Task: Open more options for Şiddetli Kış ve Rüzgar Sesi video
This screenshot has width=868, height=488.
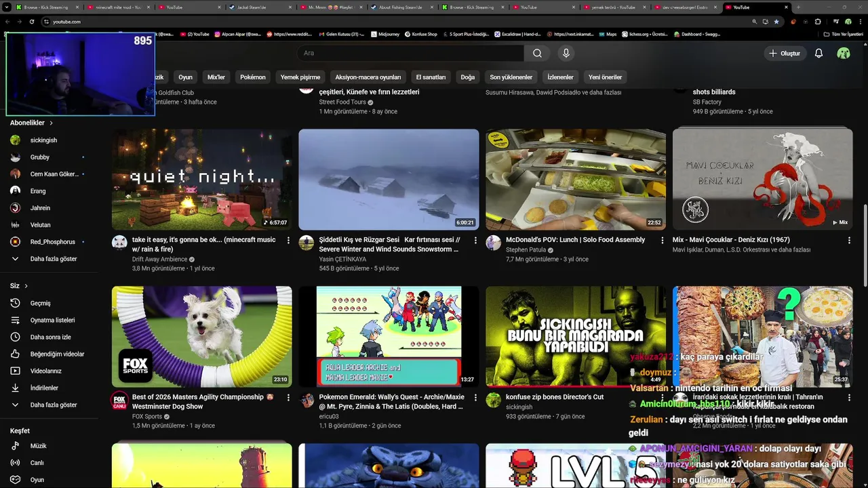Action: click(x=475, y=240)
